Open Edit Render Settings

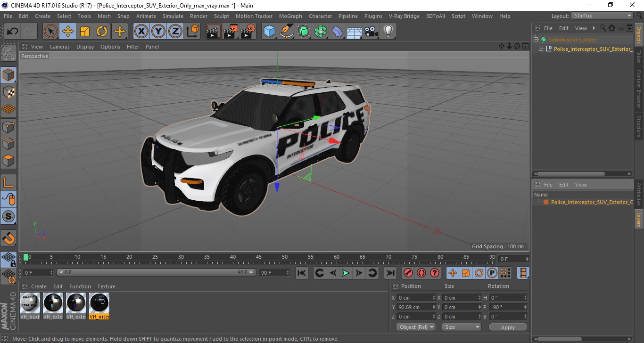pos(248,32)
